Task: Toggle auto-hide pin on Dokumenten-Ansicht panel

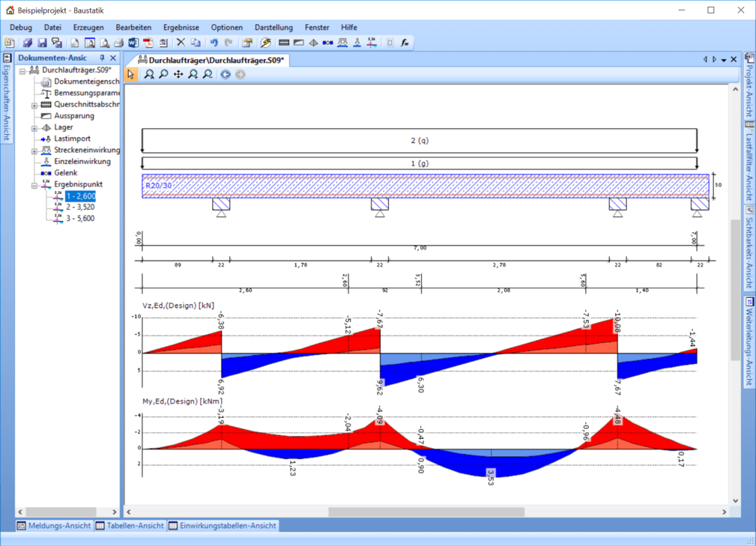Action: pos(103,58)
